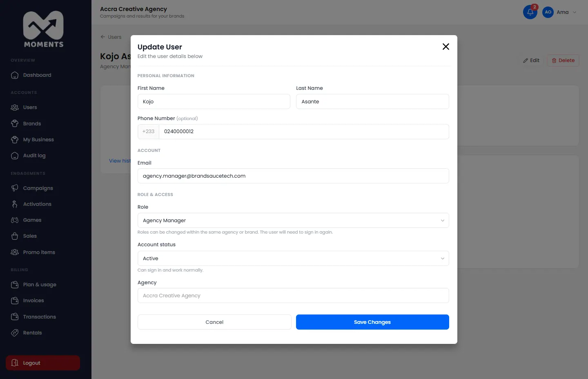Focus the Last Name field
This screenshot has height=379, width=588.
coord(372,102)
